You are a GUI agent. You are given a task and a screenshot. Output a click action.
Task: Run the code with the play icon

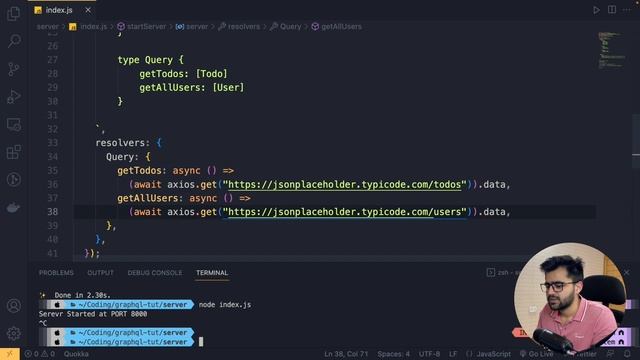pyautogui.click(x=596, y=10)
